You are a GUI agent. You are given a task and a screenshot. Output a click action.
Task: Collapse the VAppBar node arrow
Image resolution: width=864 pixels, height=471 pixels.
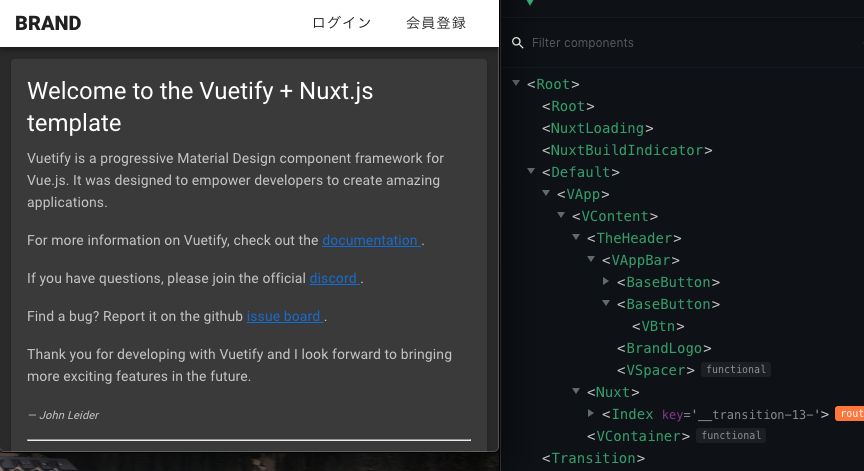(x=591, y=260)
